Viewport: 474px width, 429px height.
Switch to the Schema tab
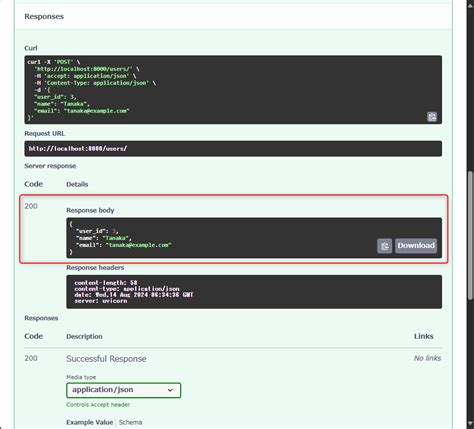pyautogui.click(x=130, y=422)
